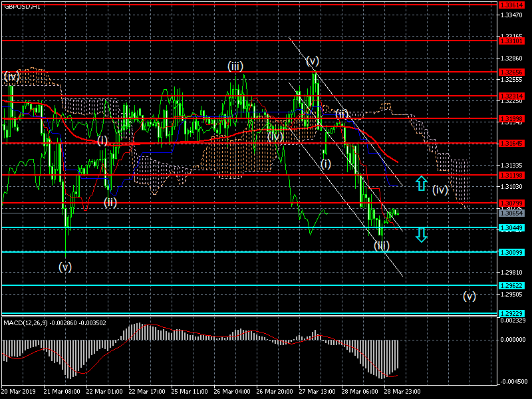Click the projected wave (v) label at bottom right

[x=469, y=296]
